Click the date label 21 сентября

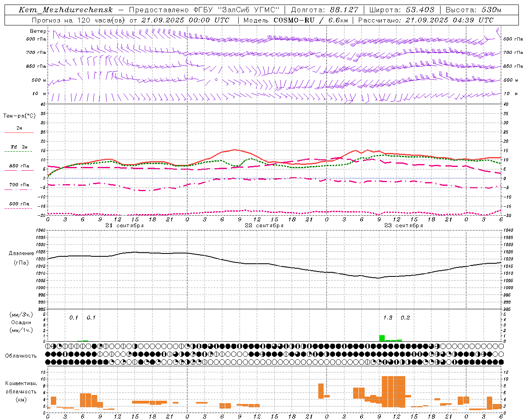pyautogui.click(x=124, y=226)
